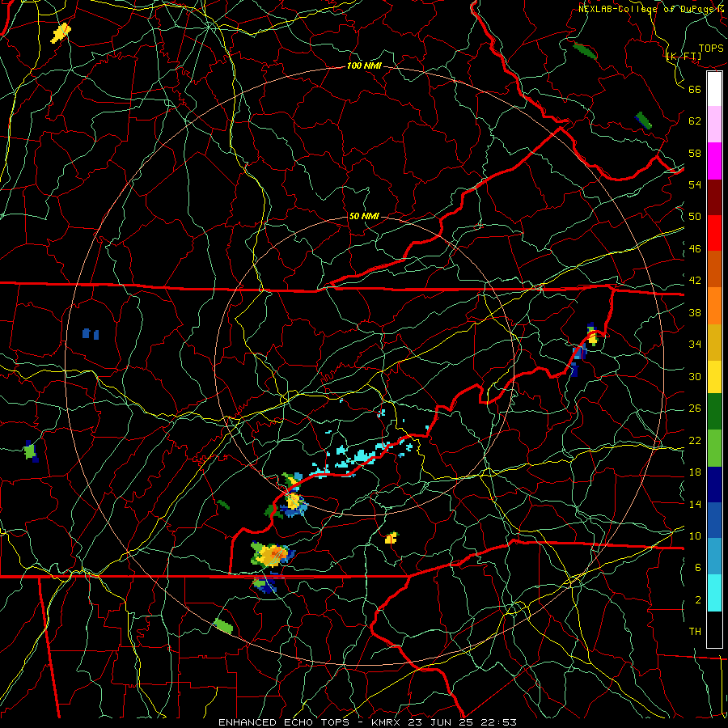Viewport: 728px width, 728px height.
Task: Click the legend value 30
Action: click(695, 376)
